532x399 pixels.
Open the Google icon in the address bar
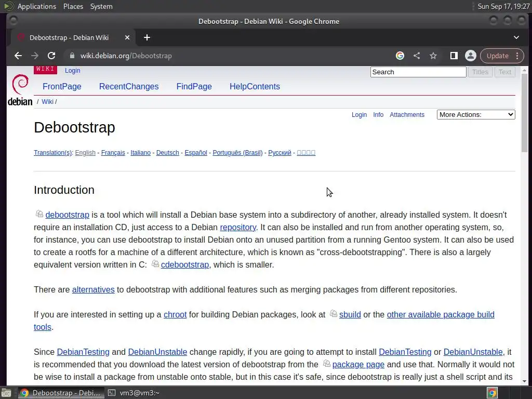click(400, 56)
